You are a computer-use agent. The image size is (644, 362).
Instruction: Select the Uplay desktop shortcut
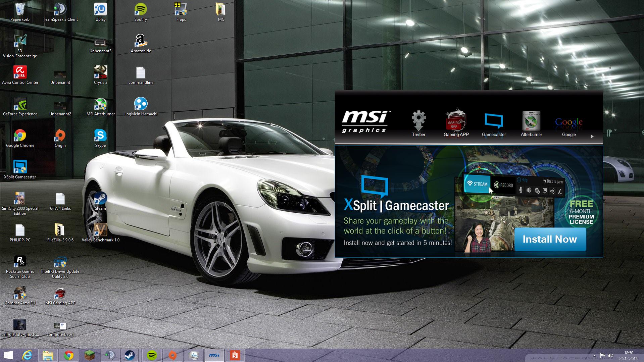(x=100, y=12)
